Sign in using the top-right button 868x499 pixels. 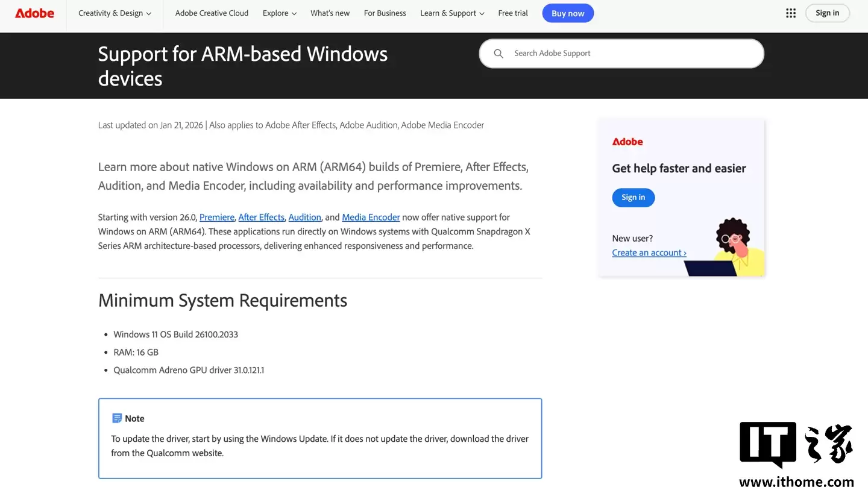coord(827,13)
